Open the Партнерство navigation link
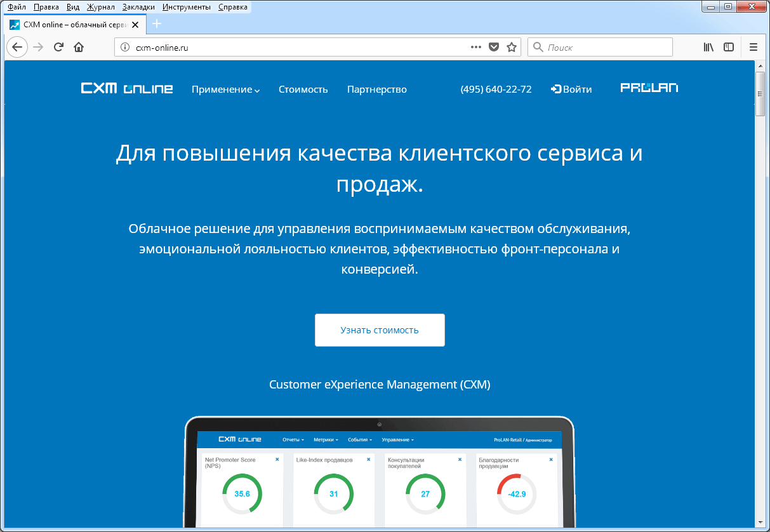 (x=376, y=90)
